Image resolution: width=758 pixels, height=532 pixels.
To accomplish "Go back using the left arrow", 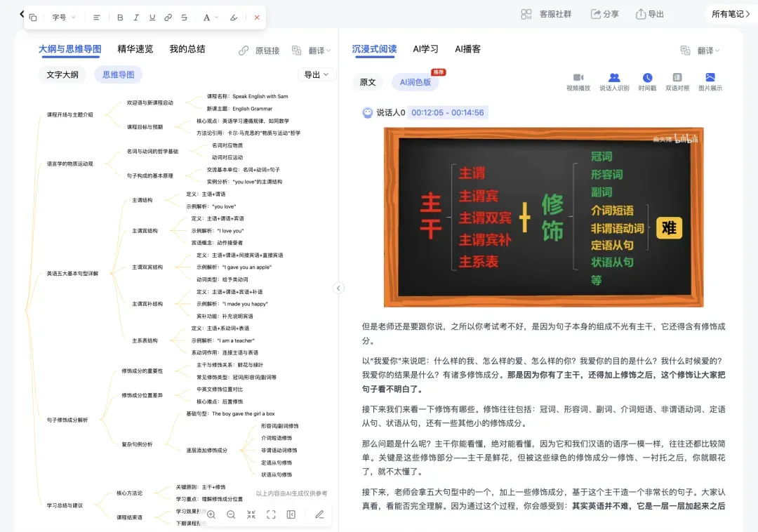I will [22, 14].
